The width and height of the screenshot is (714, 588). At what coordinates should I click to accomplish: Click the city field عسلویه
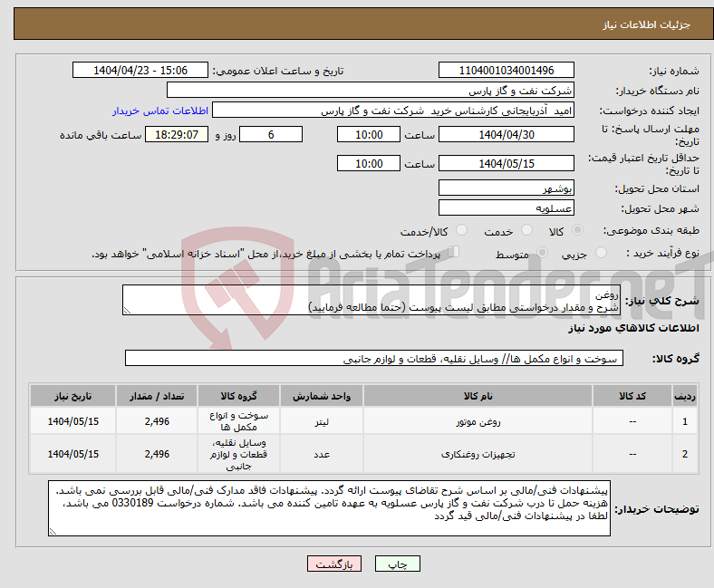(x=506, y=207)
